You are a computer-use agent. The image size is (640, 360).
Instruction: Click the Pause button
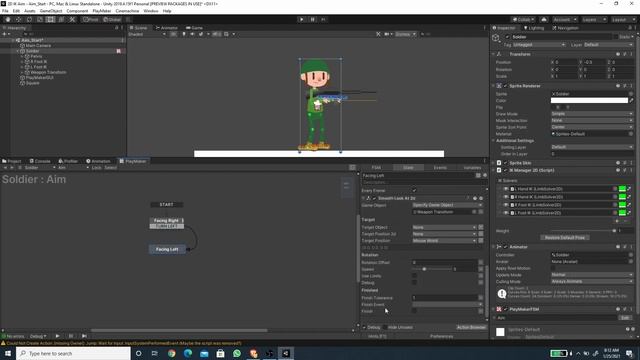pyautogui.click(x=313, y=19)
